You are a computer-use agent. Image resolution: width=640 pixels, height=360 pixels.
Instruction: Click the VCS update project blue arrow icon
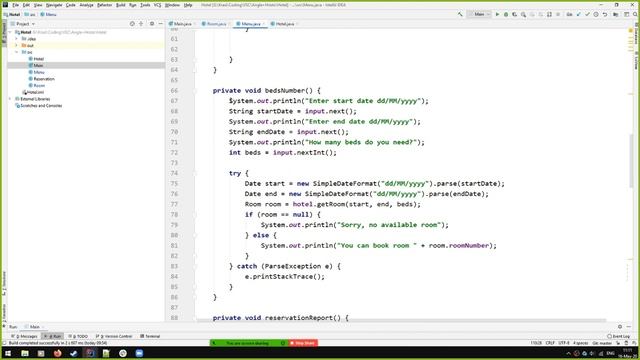pyautogui.click(x=578, y=14)
